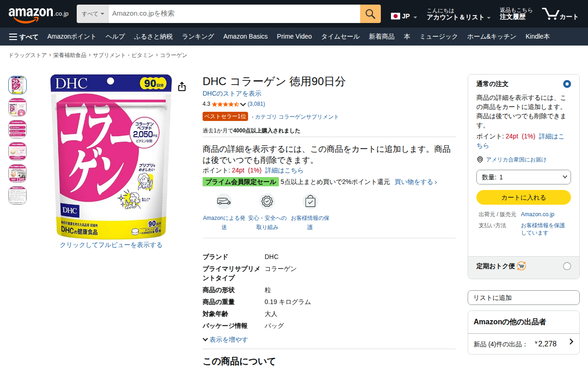
Task: Click the orange search magnifier button
Action: click(x=370, y=14)
